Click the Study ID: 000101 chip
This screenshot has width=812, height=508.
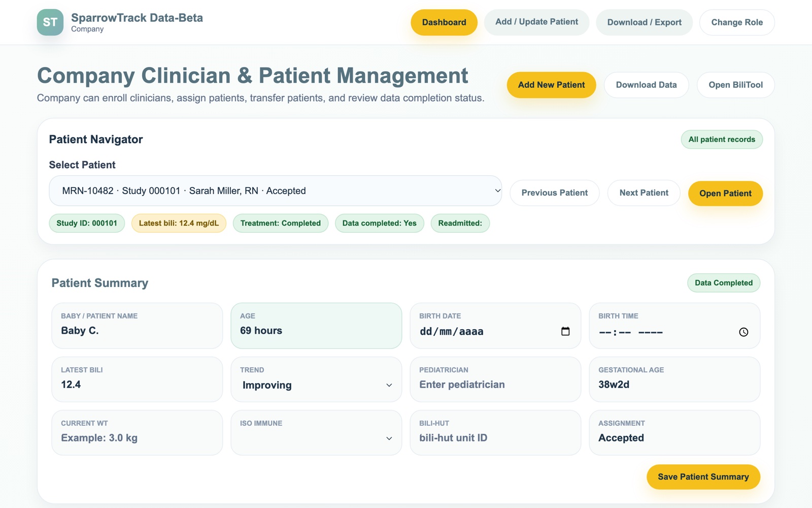pyautogui.click(x=87, y=224)
